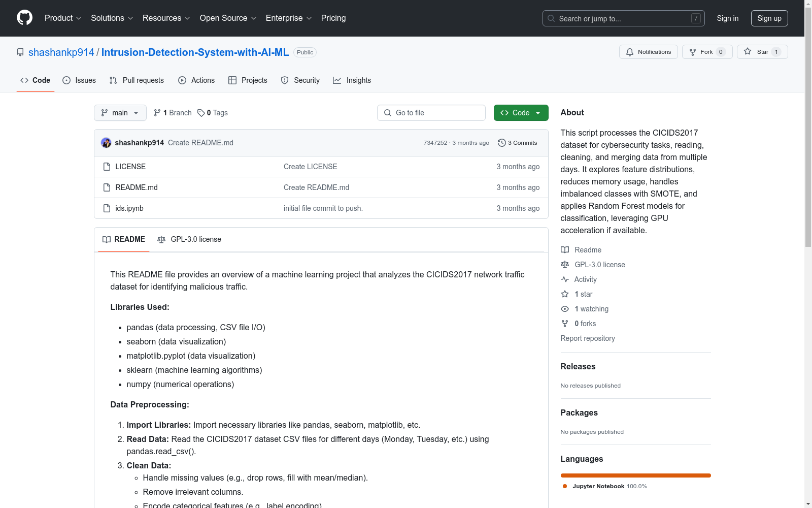
Task: Star this repository
Action: [762, 52]
